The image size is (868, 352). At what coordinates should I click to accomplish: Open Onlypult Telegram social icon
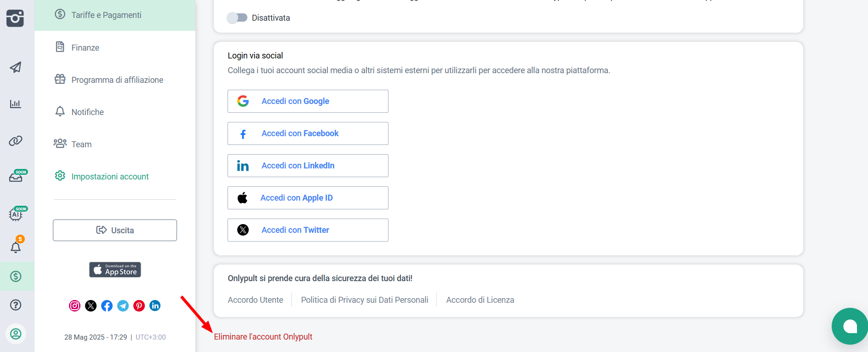click(x=123, y=306)
